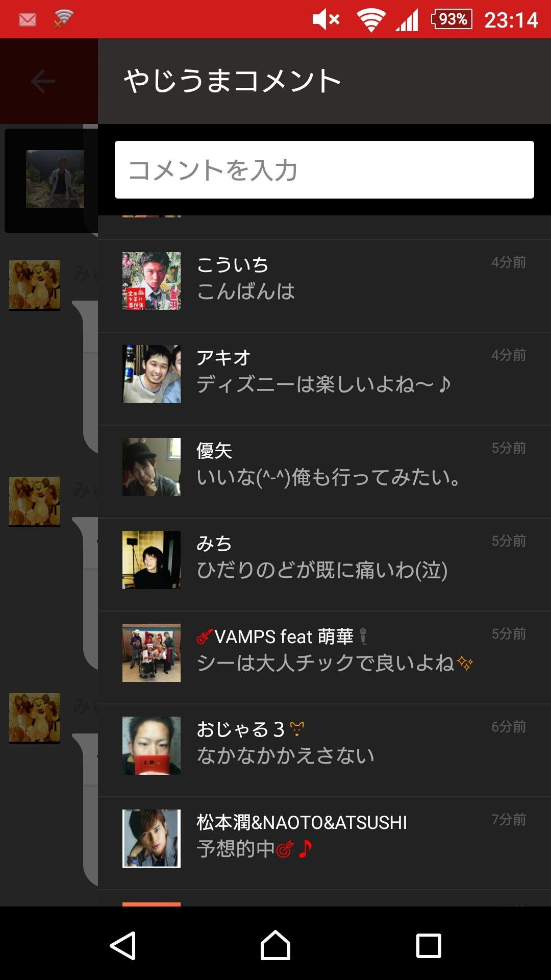Tap Android home navigation button
Image resolution: width=551 pixels, height=980 pixels.
[x=275, y=945]
